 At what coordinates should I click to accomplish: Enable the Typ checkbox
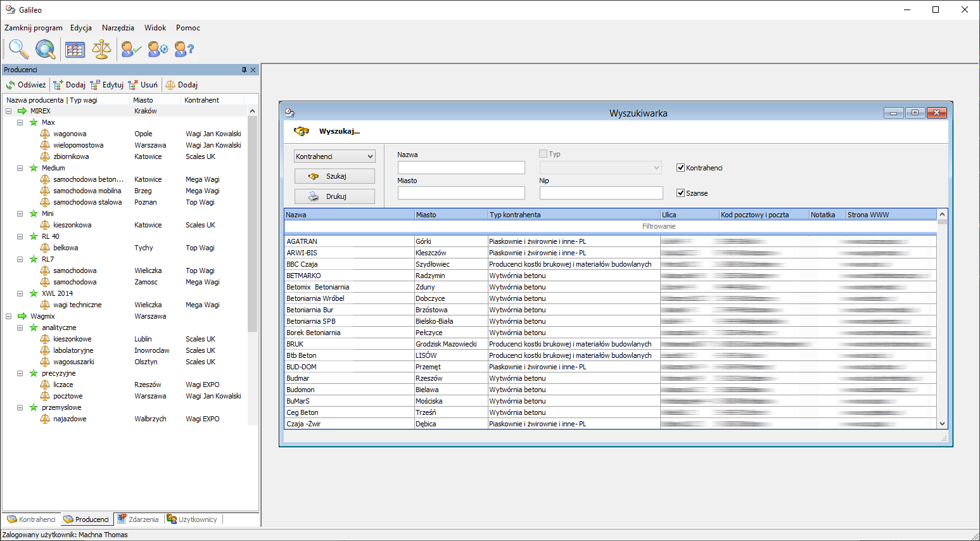pos(543,154)
